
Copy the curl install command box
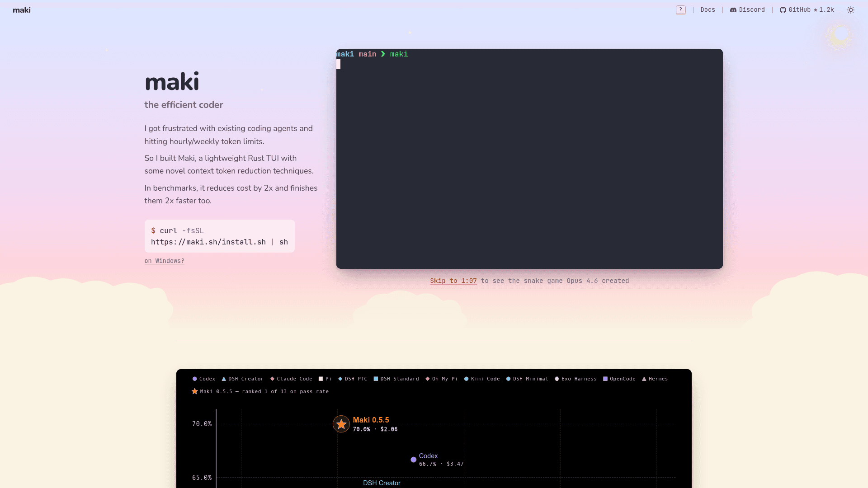click(x=220, y=236)
